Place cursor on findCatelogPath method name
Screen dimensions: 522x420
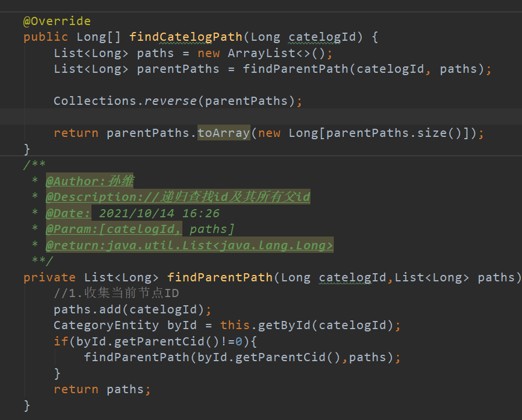[x=185, y=37]
